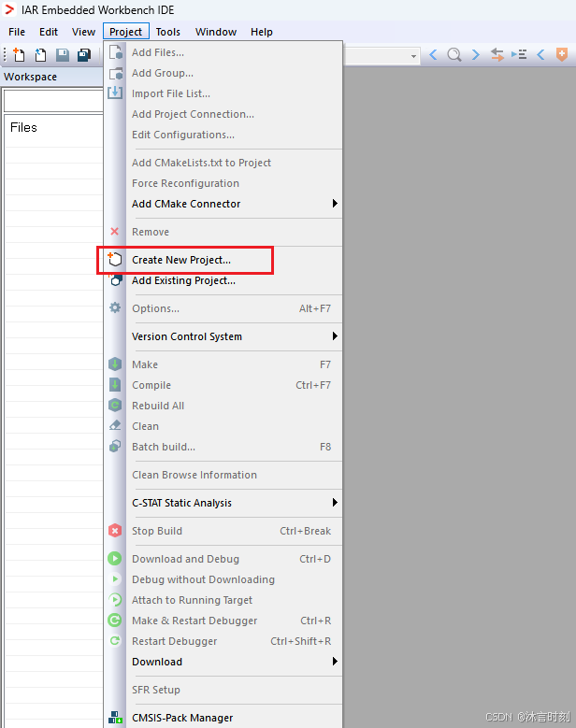Close the Project menu via its header
This screenshot has width=576, height=728.
[x=126, y=32]
